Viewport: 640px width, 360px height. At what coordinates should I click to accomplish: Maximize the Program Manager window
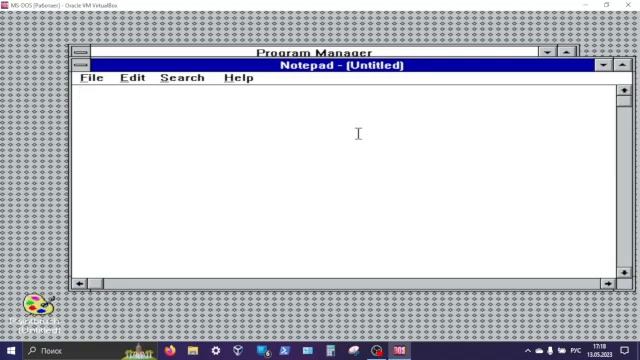click(x=566, y=52)
